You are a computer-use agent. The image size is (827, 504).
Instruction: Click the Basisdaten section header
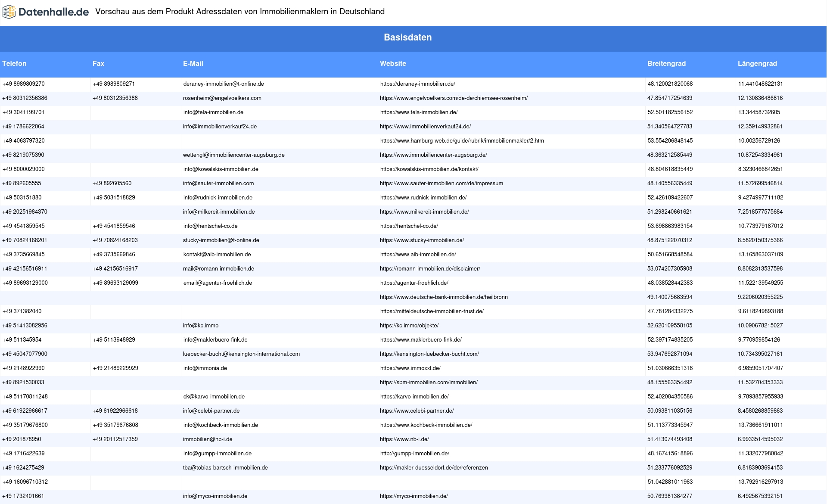407,37
